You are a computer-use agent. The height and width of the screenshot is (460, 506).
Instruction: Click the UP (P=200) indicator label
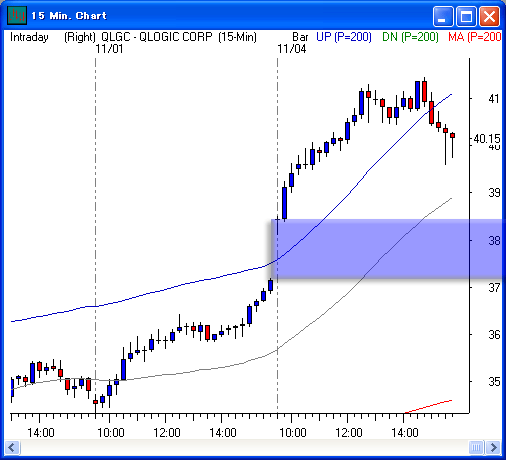pos(344,37)
